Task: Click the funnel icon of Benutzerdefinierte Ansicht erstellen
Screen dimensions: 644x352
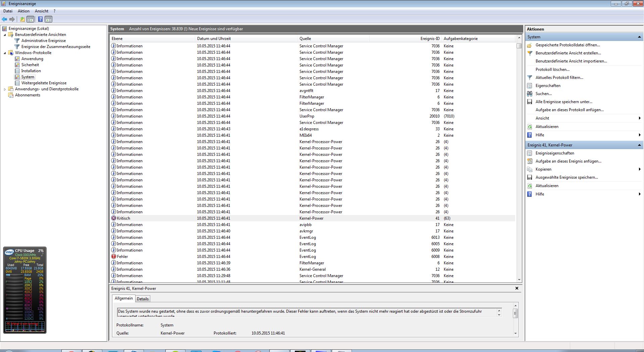Action: click(x=530, y=53)
